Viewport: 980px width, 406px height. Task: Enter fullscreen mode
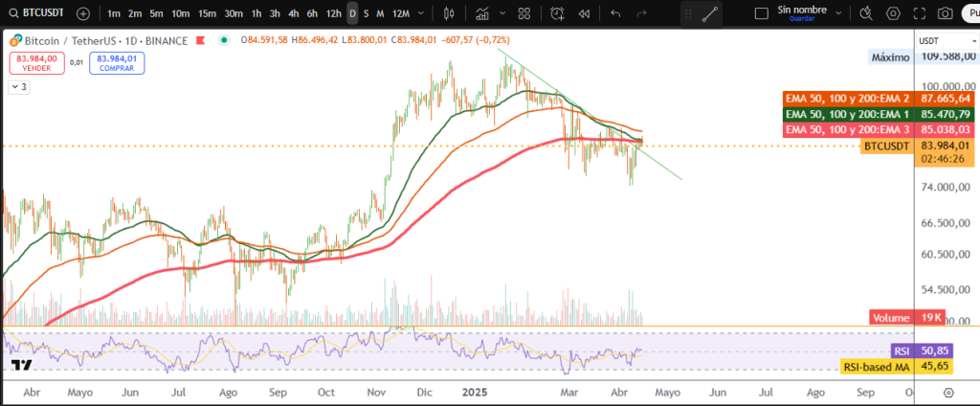[x=920, y=13]
